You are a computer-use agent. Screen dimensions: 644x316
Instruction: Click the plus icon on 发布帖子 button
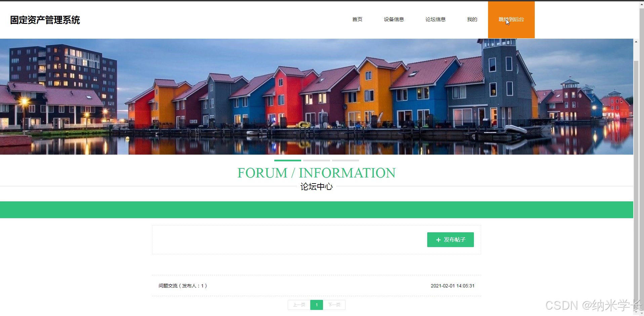point(438,240)
